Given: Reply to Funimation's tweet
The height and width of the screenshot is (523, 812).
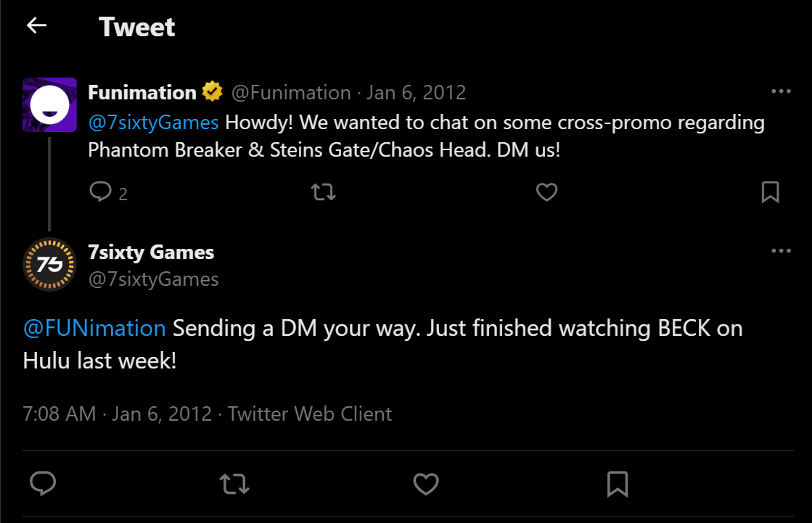Looking at the screenshot, I should pos(101,192).
